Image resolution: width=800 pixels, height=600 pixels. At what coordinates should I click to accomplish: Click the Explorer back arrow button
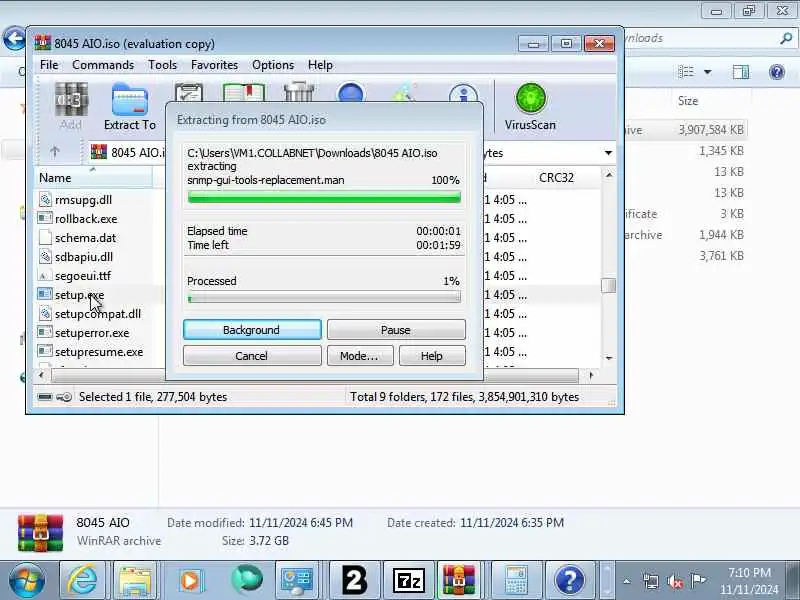14,38
